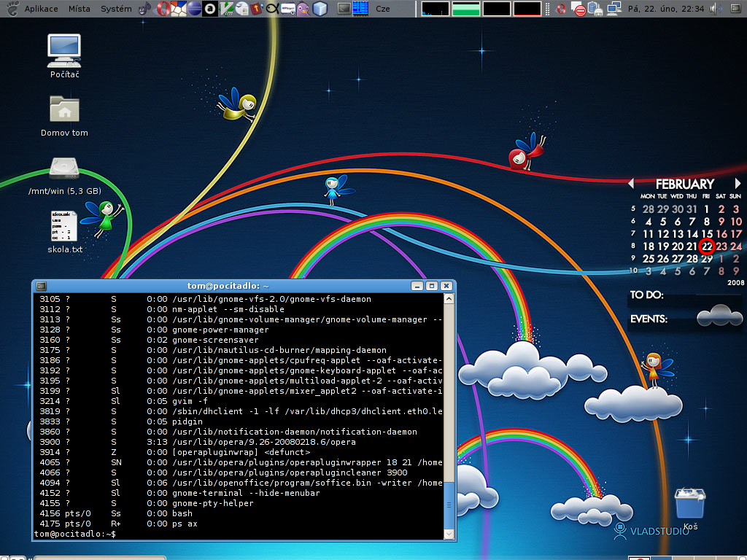This screenshot has width=747, height=560.
Task: Open the black circled-a launcher
Action: [x=210, y=9]
